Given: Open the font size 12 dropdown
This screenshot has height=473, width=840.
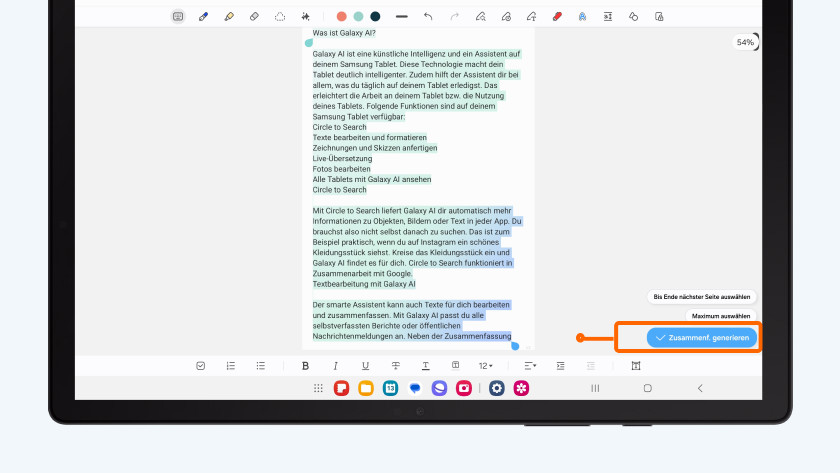Looking at the screenshot, I should tap(485, 366).
